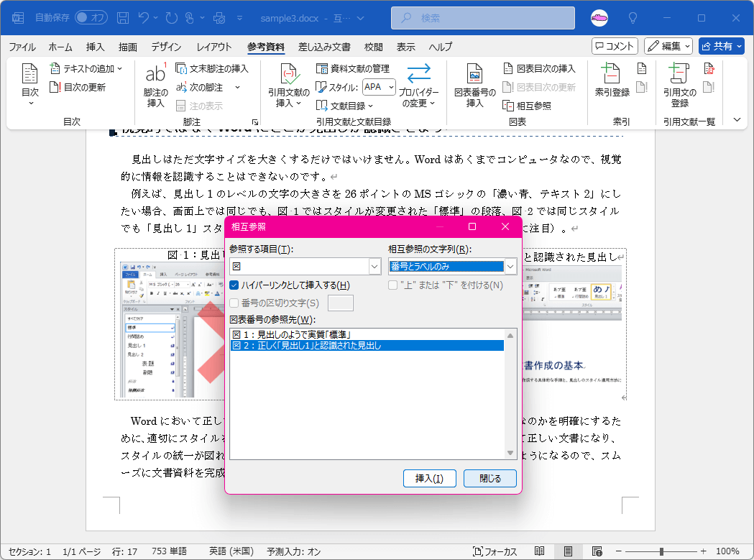Insert a footnote with 脚注の挿入
754x560 pixels.
(155, 85)
